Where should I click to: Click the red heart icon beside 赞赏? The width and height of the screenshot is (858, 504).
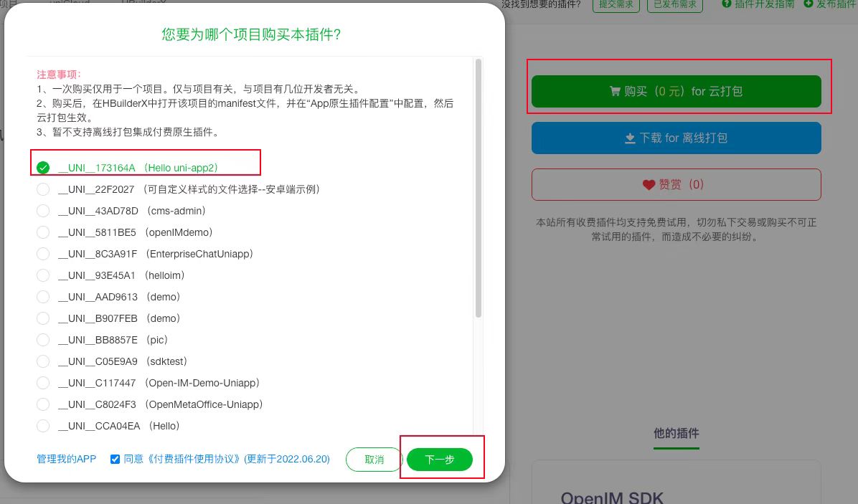pyautogui.click(x=649, y=185)
